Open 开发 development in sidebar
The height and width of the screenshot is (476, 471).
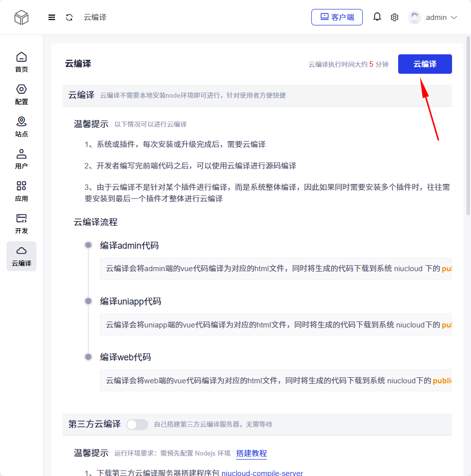click(x=21, y=224)
